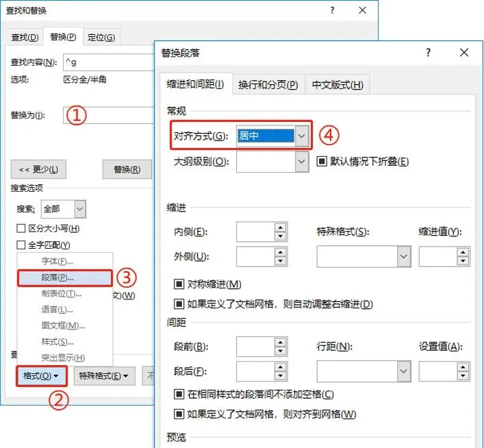The width and height of the screenshot is (484, 448).
Task: Choose 段落(P)... from format menu
Action: coord(65,277)
